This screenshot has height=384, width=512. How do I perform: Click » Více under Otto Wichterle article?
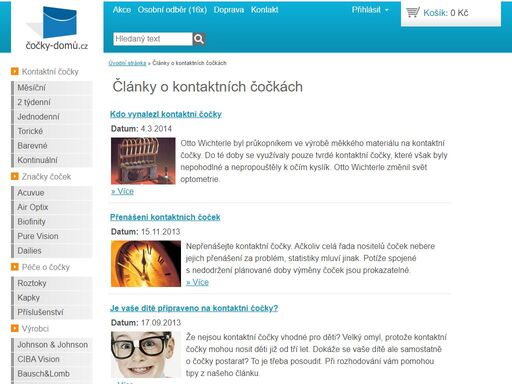pos(122,191)
